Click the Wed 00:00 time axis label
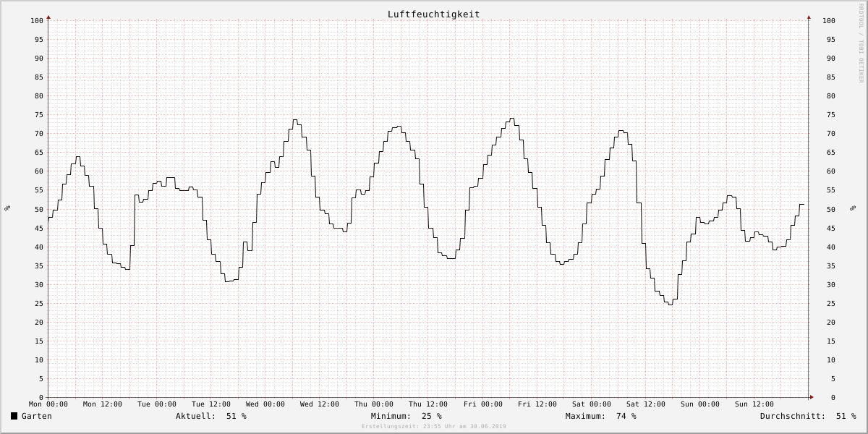868x434 pixels. click(265, 404)
